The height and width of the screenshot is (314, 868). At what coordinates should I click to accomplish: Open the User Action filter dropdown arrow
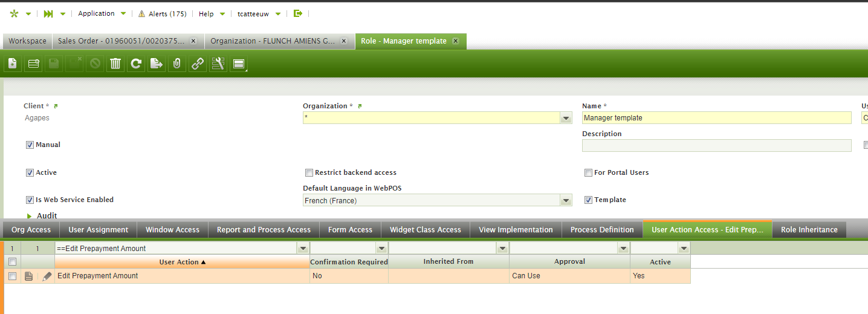(x=302, y=248)
